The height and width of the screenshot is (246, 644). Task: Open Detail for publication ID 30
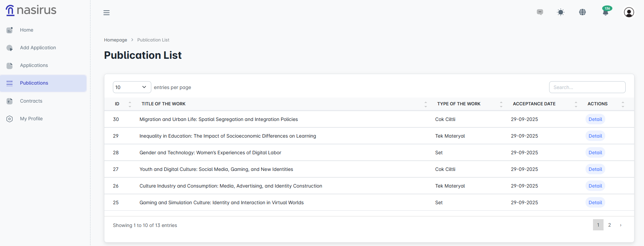click(x=595, y=119)
